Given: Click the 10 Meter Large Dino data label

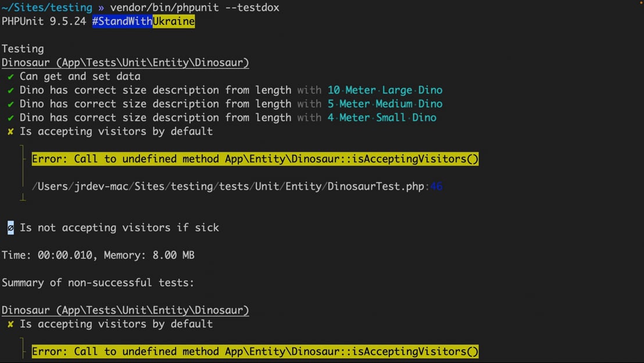Looking at the screenshot, I should pos(385,90).
